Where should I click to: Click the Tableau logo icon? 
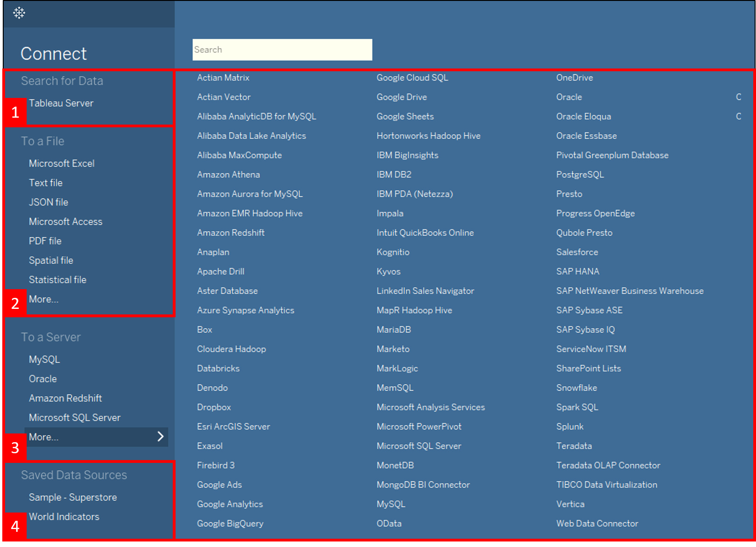tap(19, 13)
